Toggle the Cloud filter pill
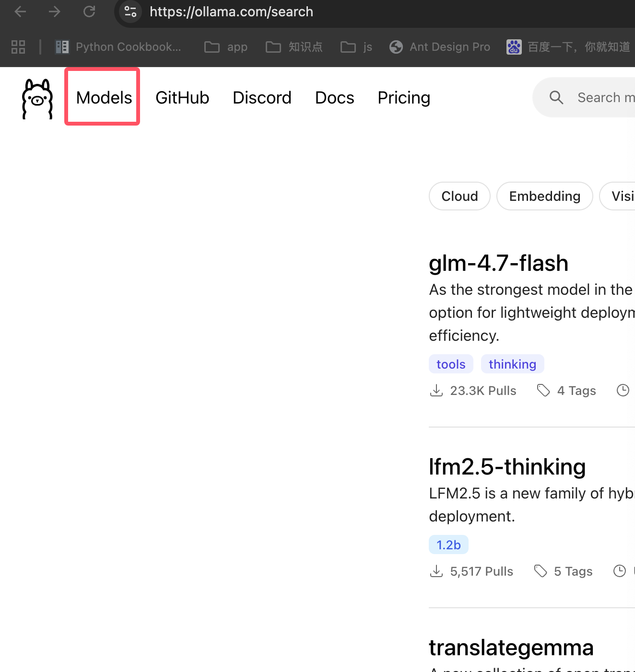 459,196
